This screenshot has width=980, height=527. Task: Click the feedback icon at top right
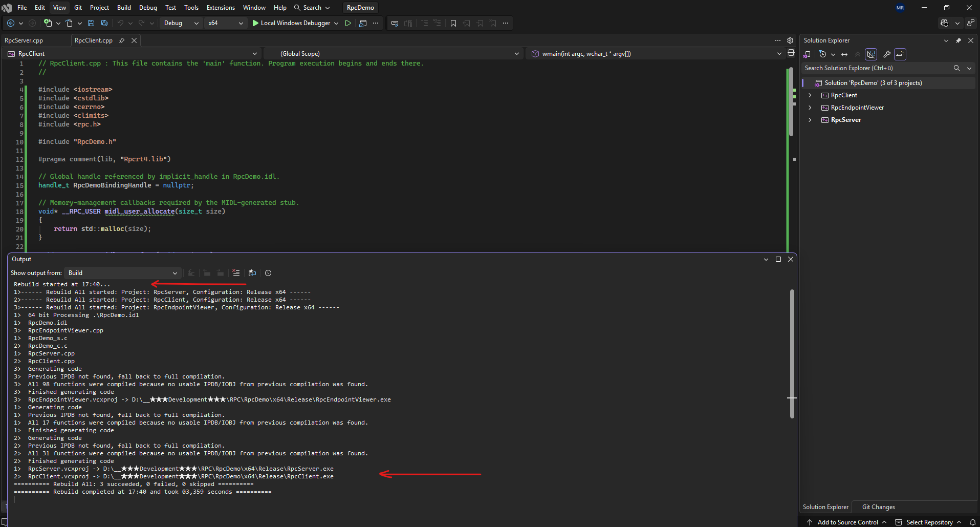970,23
